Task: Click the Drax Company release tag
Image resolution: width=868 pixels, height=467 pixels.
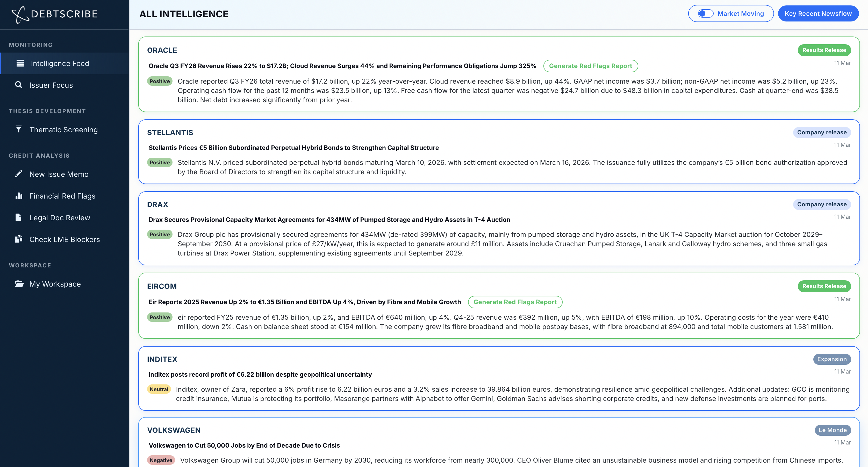Action: coord(822,204)
